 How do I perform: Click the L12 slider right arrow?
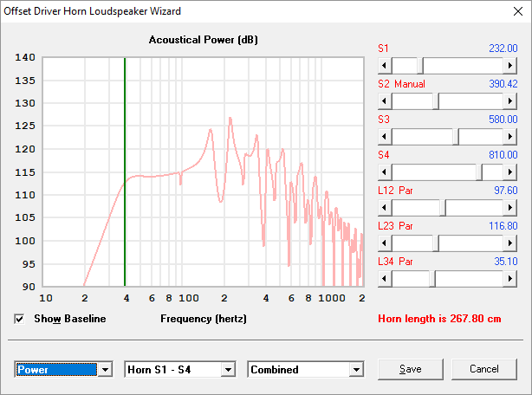(x=510, y=208)
